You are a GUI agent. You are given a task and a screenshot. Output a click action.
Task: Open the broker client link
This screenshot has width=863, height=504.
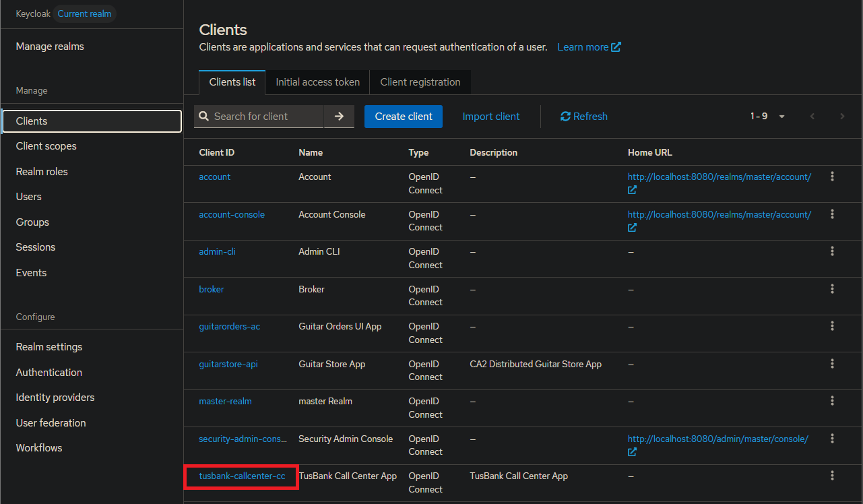pos(212,289)
